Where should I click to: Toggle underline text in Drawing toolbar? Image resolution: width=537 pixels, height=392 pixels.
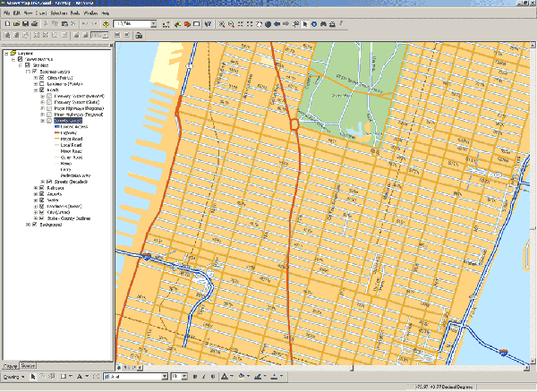[x=213, y=377]
